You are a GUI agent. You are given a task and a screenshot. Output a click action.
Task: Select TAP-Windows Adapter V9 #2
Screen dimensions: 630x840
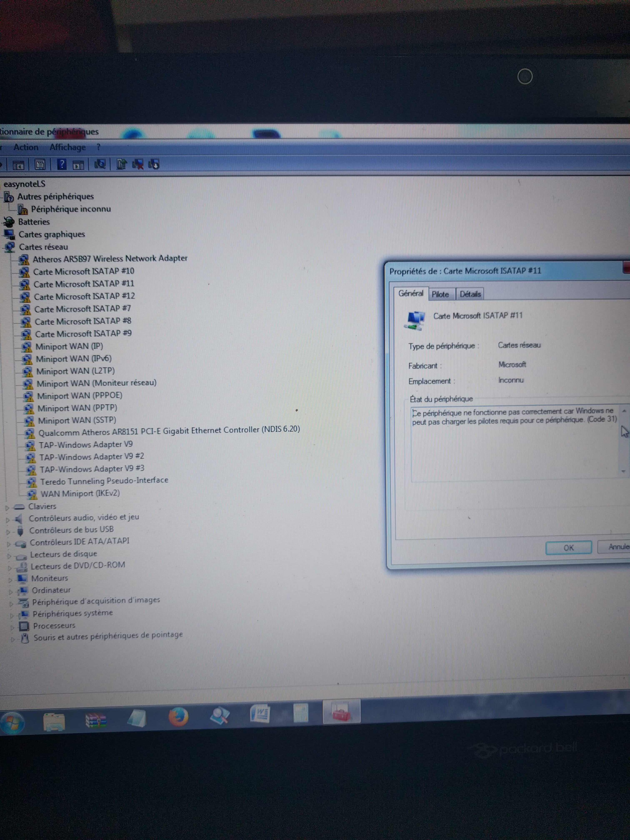tap(91, 457)
